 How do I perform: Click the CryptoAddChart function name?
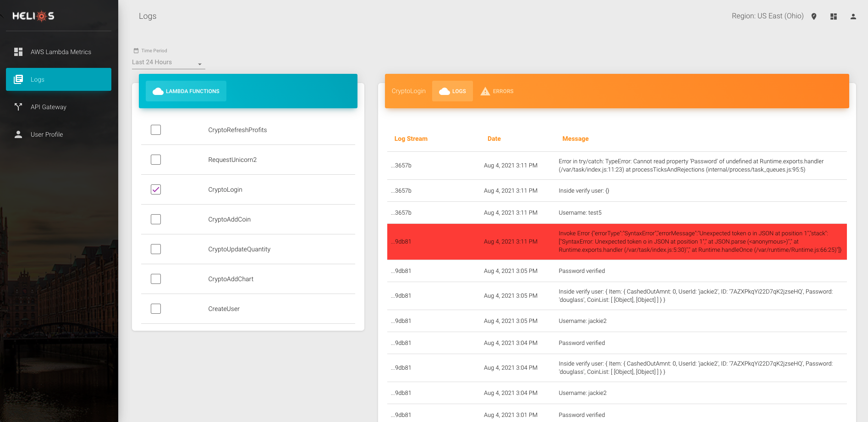point(231,279)
